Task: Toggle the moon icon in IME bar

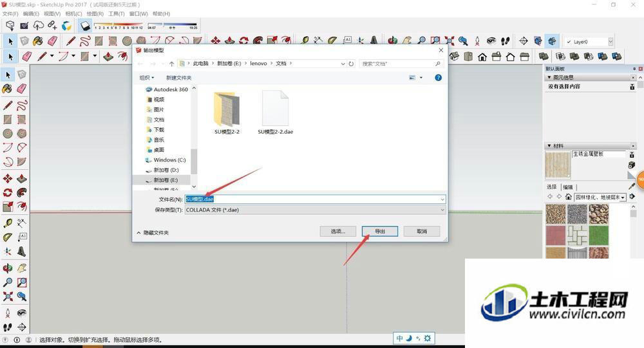Action: pyautogui.click(x=409, y=338)
